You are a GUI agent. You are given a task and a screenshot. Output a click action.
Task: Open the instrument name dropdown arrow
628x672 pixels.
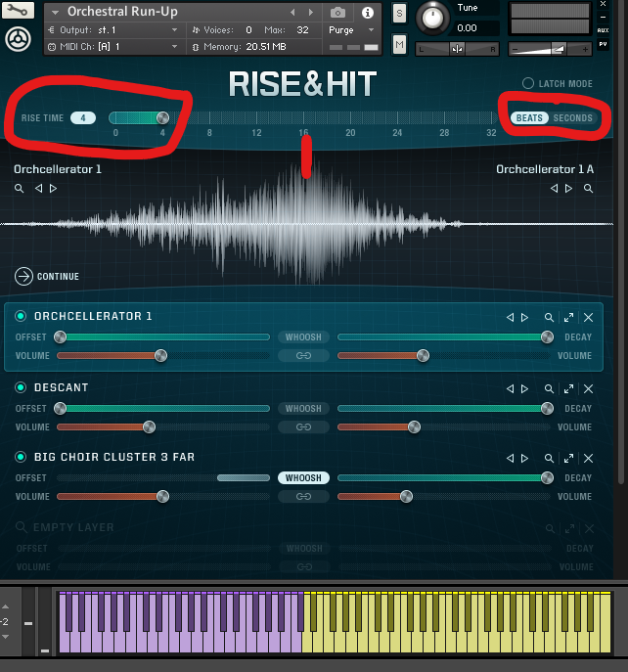55,13
